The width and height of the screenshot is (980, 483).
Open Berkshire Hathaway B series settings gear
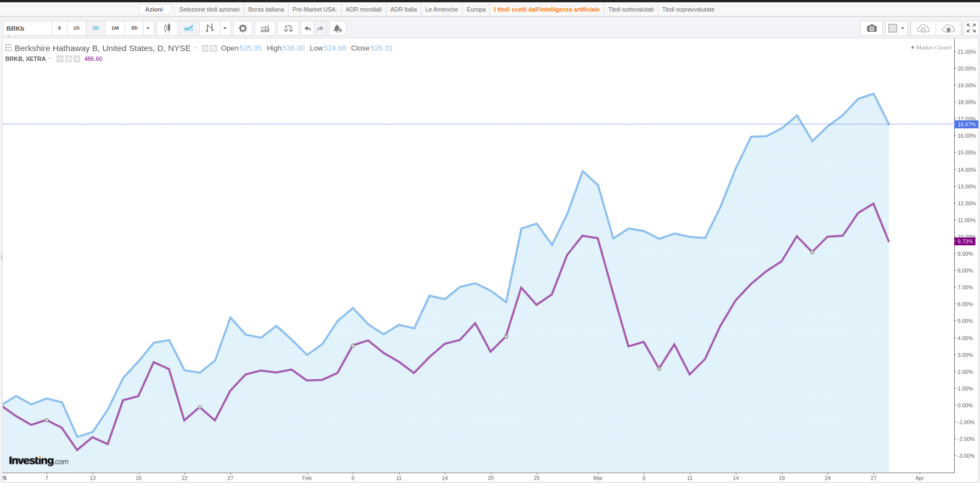click(x=213, y=48)
